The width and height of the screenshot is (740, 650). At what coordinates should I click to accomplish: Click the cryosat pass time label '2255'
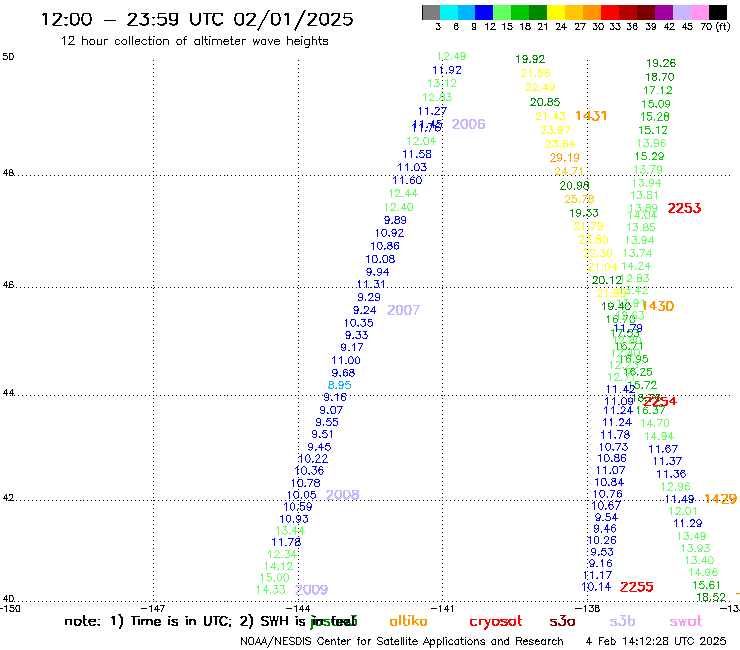pyautogui.click(x=636, y=587)
